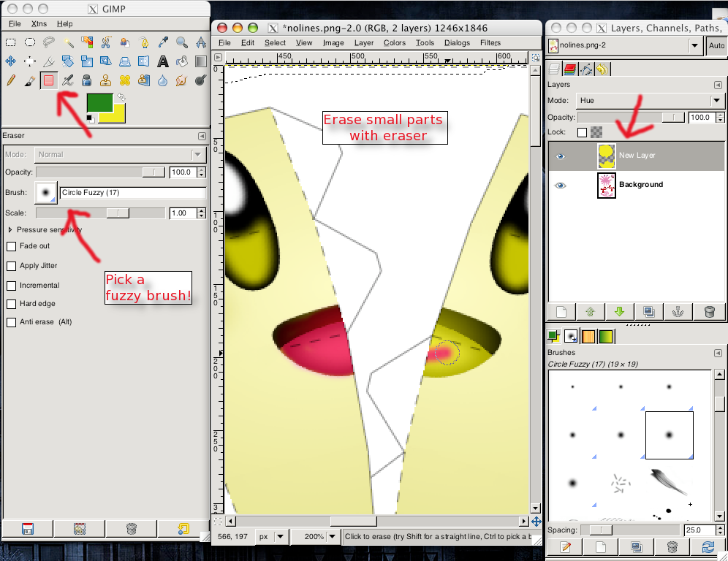Click the brush Scale slider
The image size is (728, 561).
[x=100, y=213]
